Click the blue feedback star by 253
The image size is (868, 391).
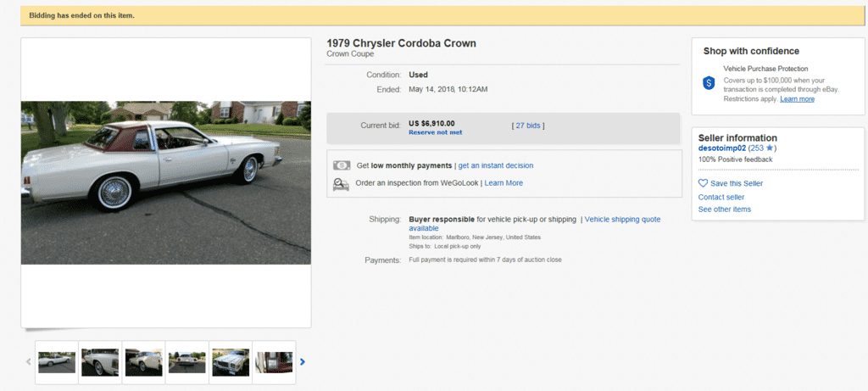768,148
